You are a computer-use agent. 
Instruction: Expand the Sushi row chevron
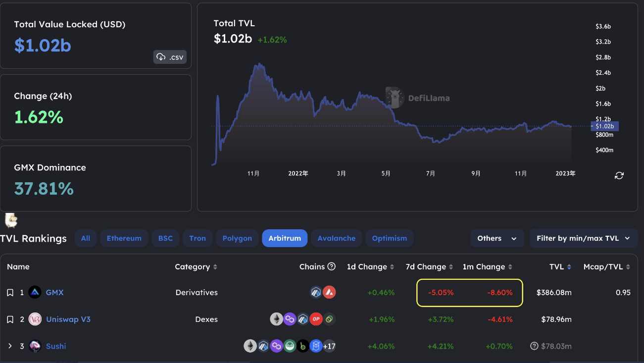click(x=10, y=346)
